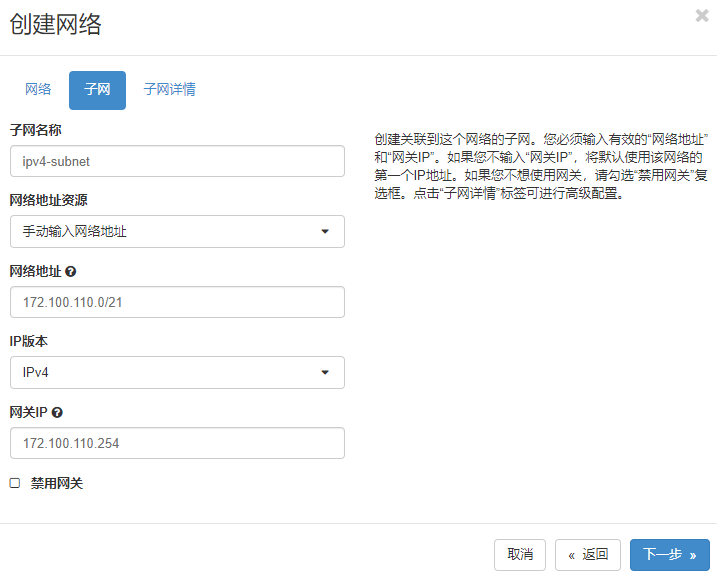Click the help icon beside 网络地址
Image resolution: width=717 pixels, height=579 pixels.
(x=71, y=271)
